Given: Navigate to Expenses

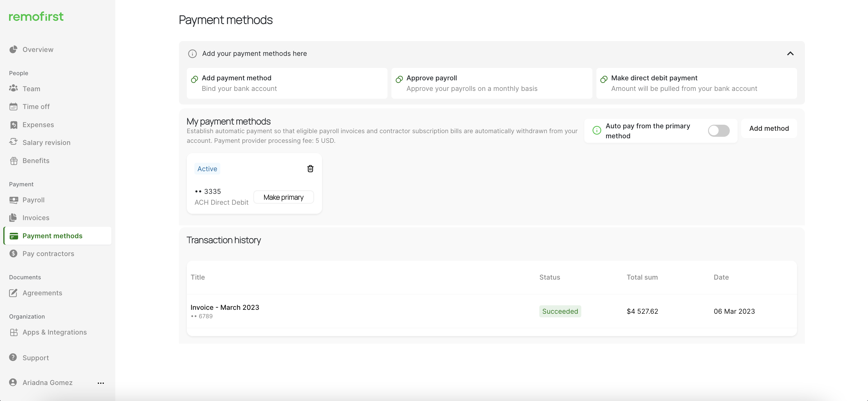Looking at the screenshot, I should pos(57,125).
